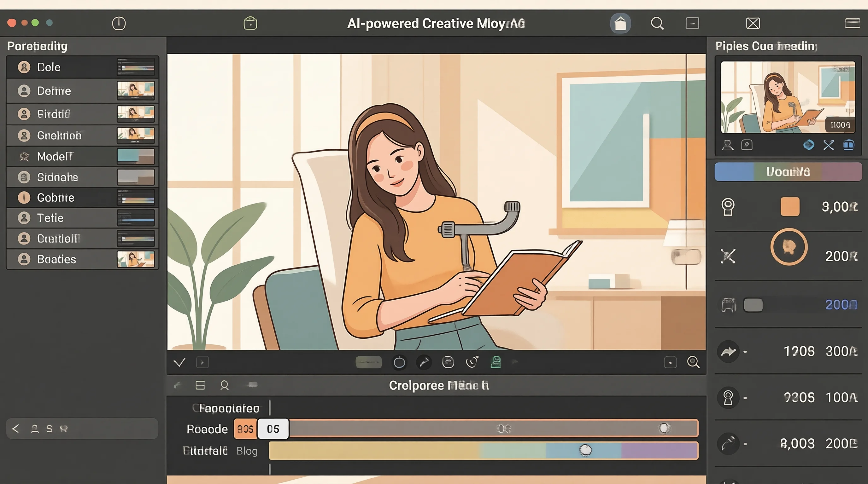Click the brush icon beside 8,003
The height and width of the screenshot is (484, 868).
[x=729, y=444]
